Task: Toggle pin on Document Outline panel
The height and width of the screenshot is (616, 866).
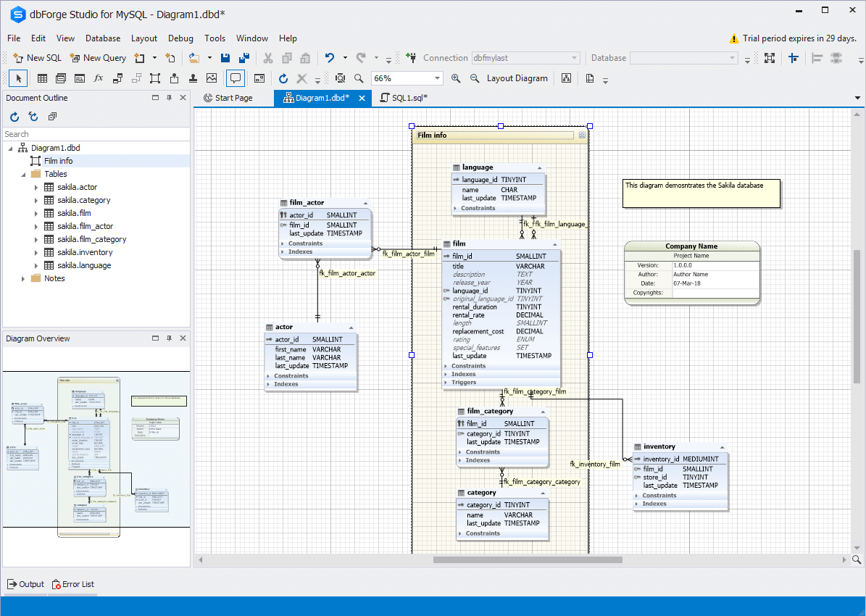Action: (x=169, y=98)
